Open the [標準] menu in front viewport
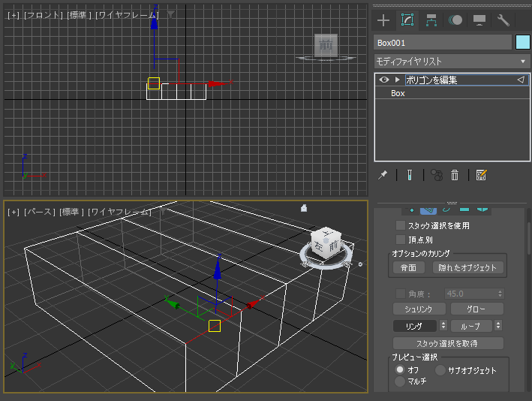 [x=79, y=15]
